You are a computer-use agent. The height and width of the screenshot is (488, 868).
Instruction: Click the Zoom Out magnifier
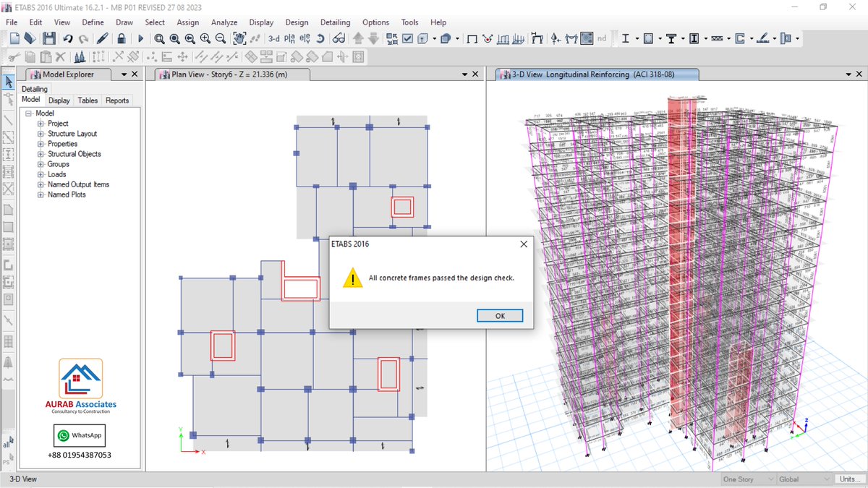tap(221, 38)
